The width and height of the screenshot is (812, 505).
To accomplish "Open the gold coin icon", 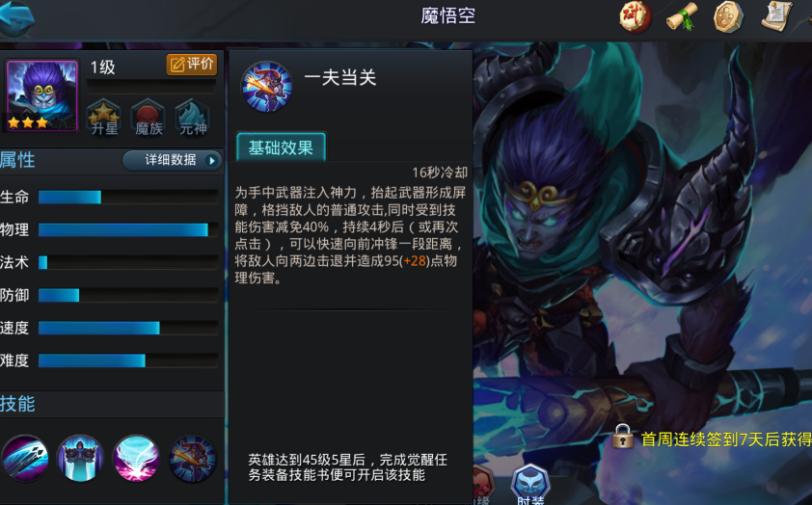I will (728, 16).
